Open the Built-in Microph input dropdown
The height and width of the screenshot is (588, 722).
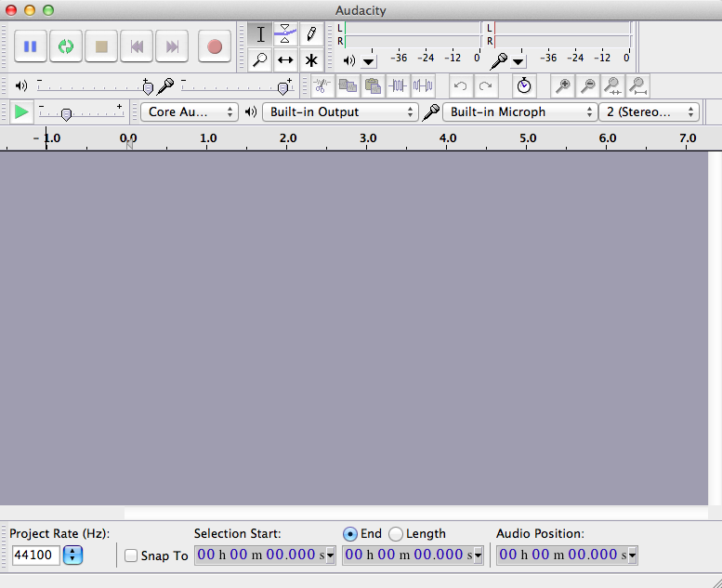[x=519, y=111]
